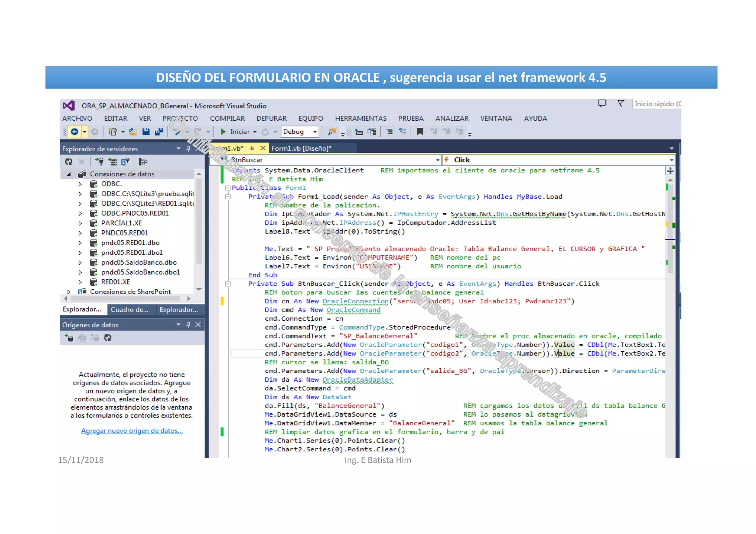Select the pndc05.SaldoBanco.dbo1 connection
The width and height of the screenshot is (756, 534).
click(140, 272)
